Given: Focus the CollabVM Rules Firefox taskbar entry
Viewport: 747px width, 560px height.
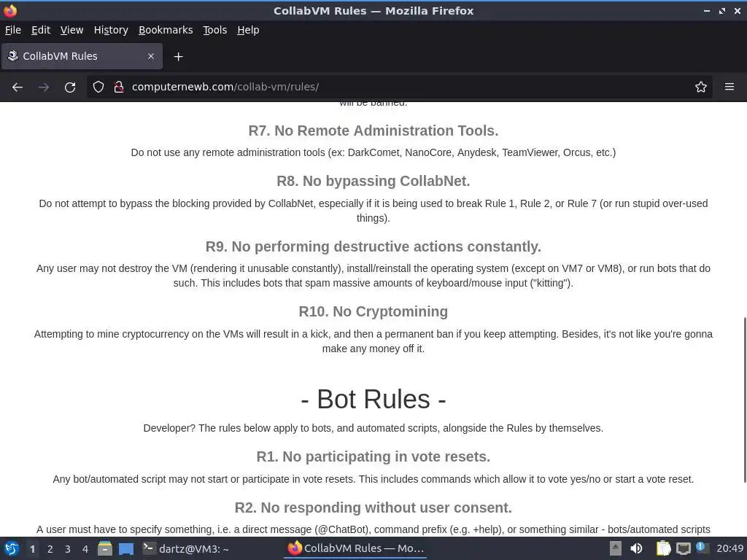Looking at the screenshot, I should tap(355, 548).
